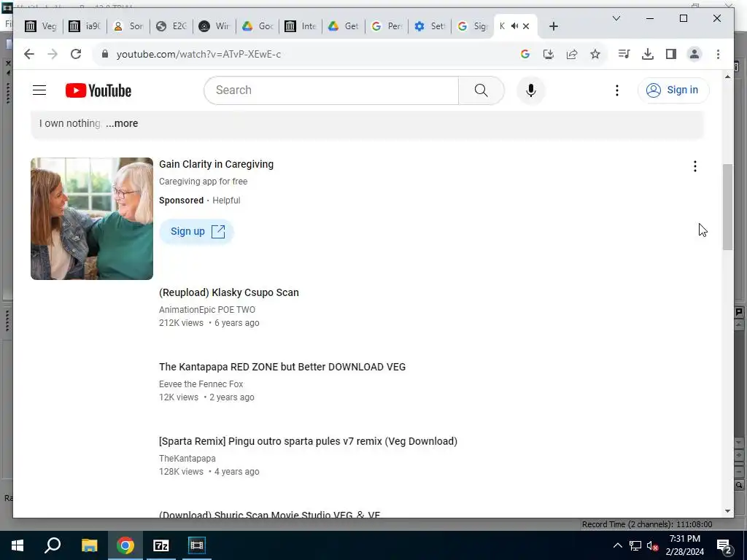Open the notification center

[724, 545]
